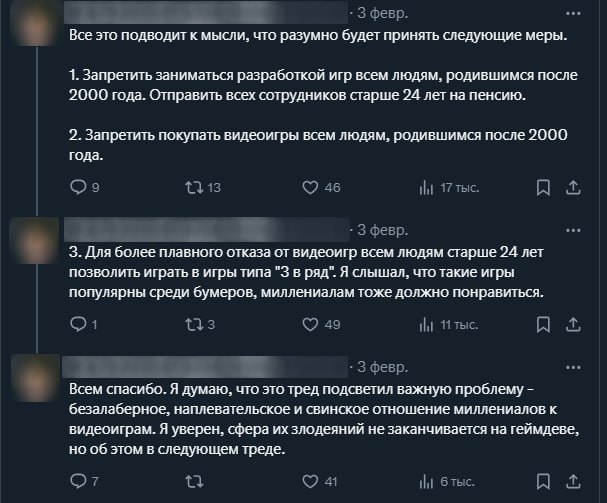Open more options for the "Всем спасибо" post
607x503 pixels.
point(573,366)
